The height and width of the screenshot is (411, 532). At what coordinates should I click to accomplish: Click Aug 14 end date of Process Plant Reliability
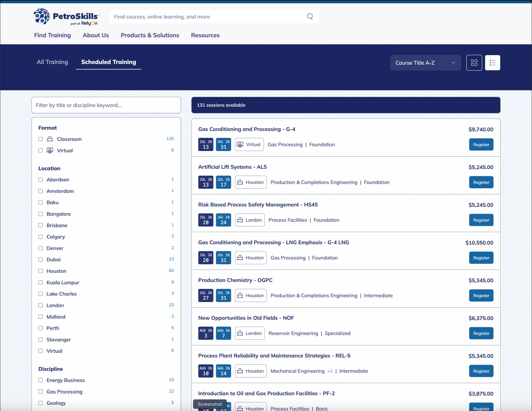pos(224,371)
